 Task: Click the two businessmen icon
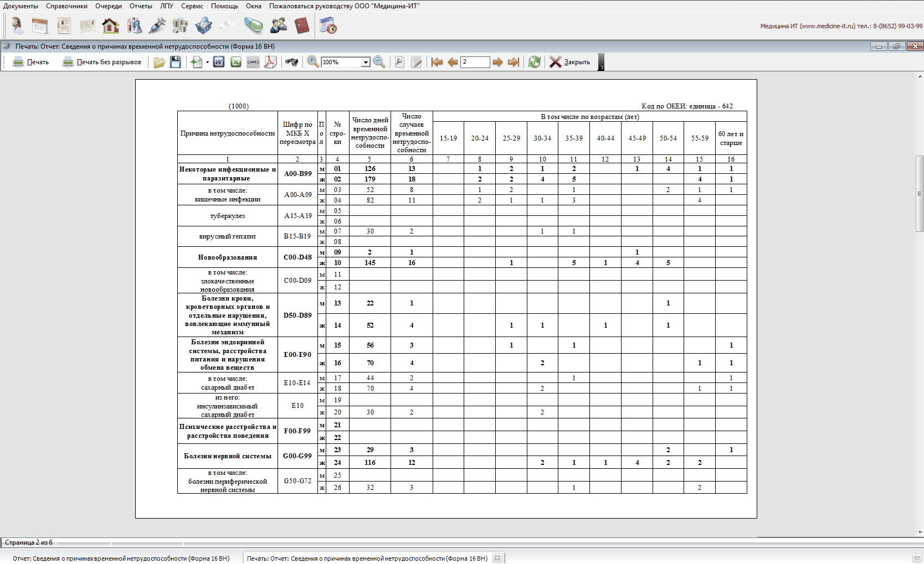[x=278, y=25]
